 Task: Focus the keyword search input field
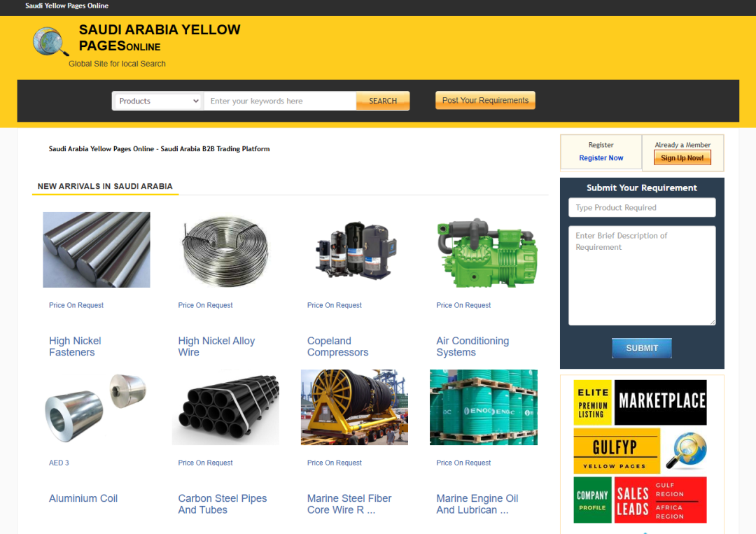pos(280,101)
